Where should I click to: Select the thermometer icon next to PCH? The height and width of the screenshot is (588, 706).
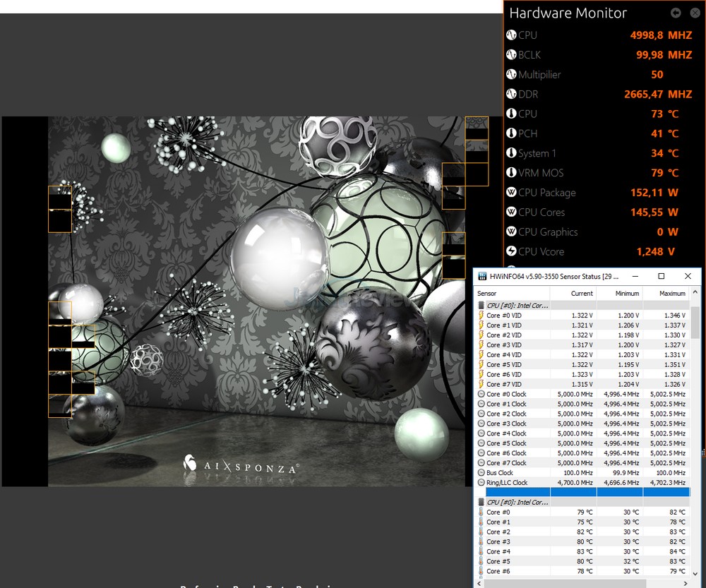tap(512, 133)
